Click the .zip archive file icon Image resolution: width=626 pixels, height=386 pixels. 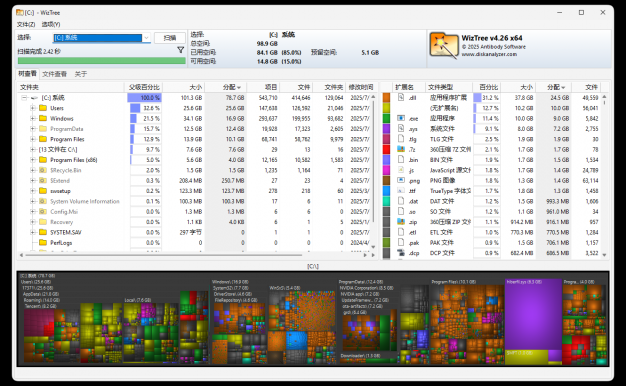[401, 222]
